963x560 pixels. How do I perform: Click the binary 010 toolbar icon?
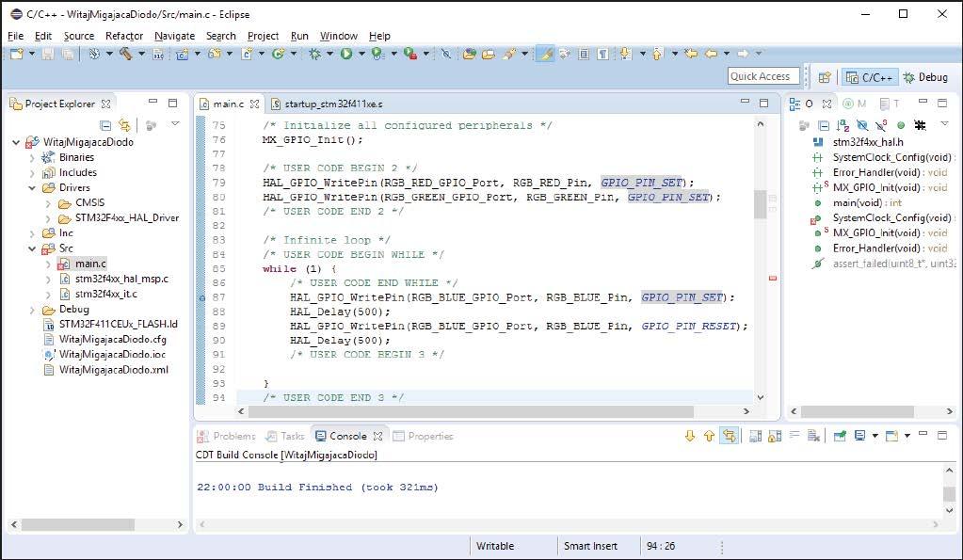[x=158, y=54]
